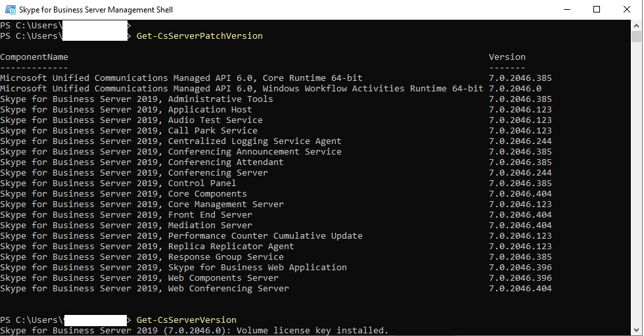Screen dimensions: 644x336
Task: Click the Web Conferencing Server row
Action: [x=276, y=289]
